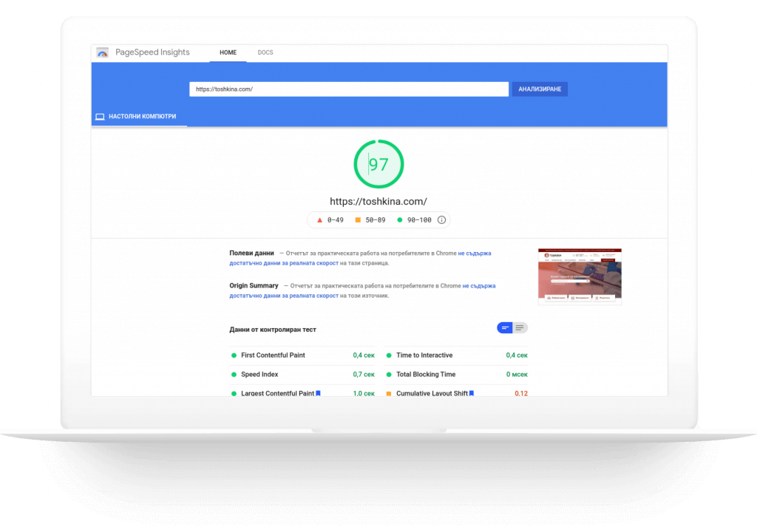Screen dimensions: 757x532
Task: Click the orange square 50–89 legend icon
Action: coord(358,220)
